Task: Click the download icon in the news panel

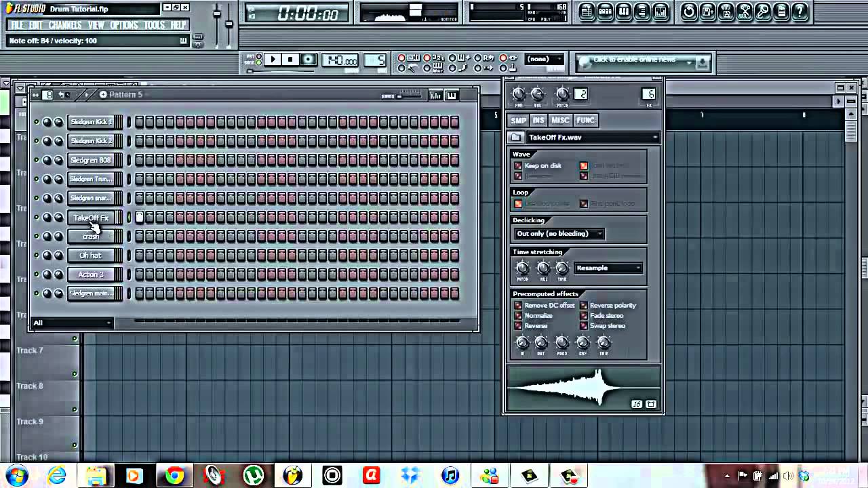Action: [x=703, y=63]
